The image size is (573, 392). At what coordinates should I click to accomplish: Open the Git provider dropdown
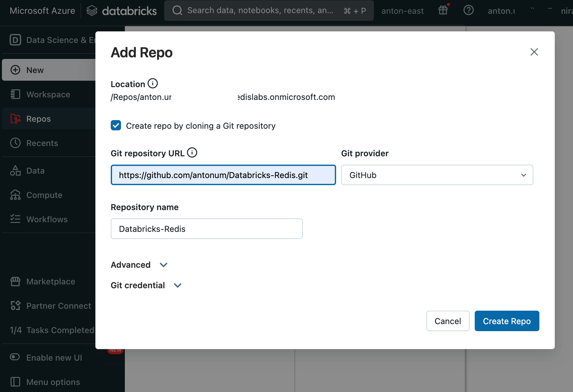point(437,175)
